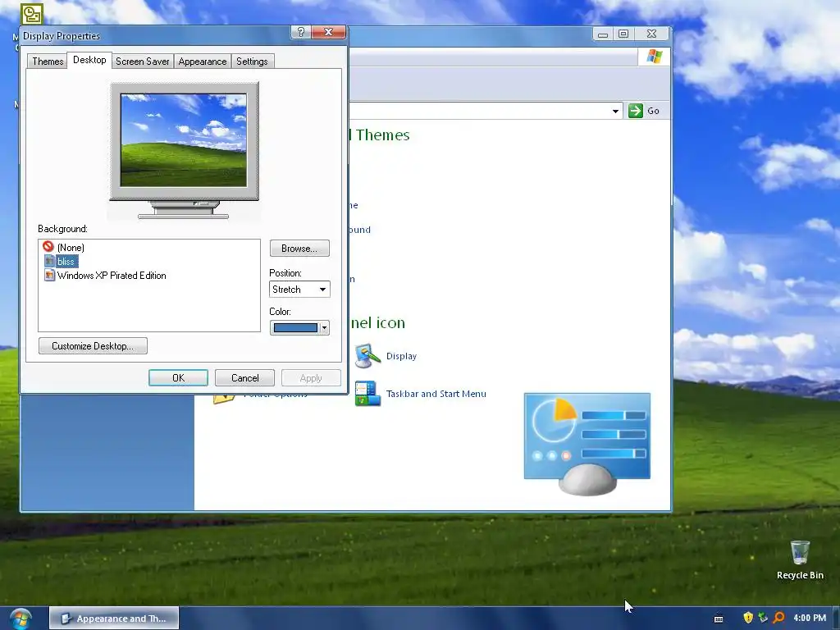The image size is (840, 630).
Task: Open Taskbar and Start Menu link
Action: [436, 394]
